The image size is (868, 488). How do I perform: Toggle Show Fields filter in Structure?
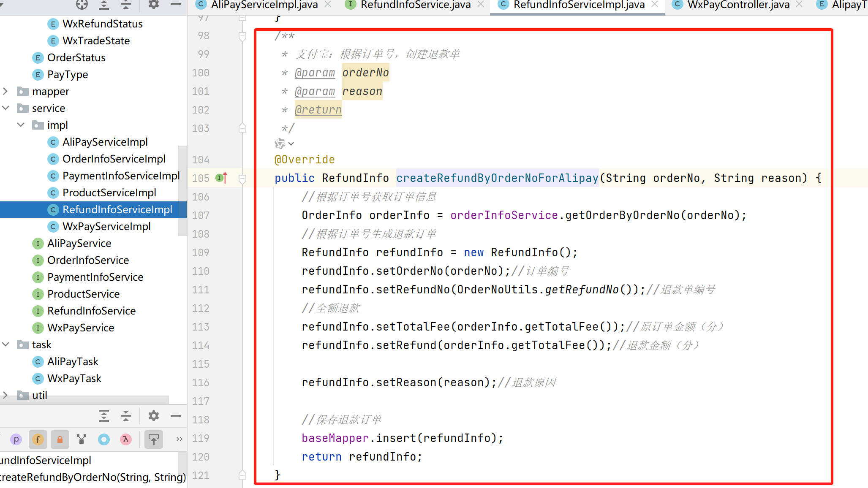click(x=38, y=439)
